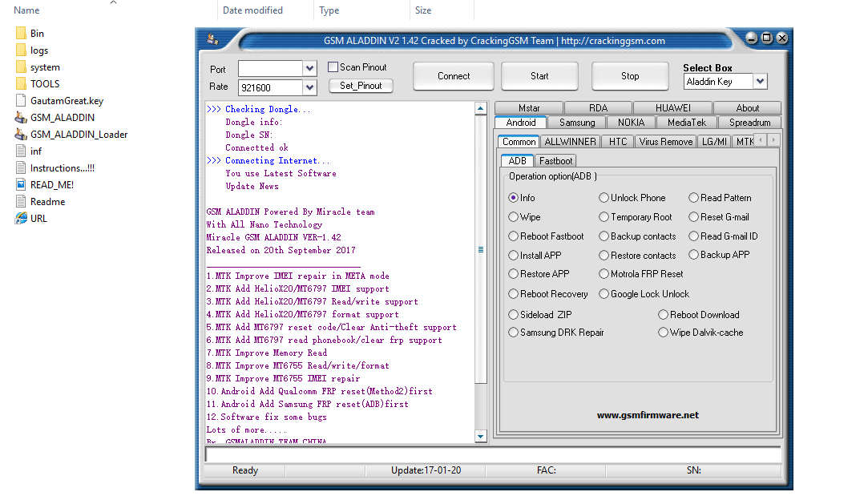The width and height of the screenshot is (868, 500).
Task: Open the About tab
Action: [x=747, y=108]
